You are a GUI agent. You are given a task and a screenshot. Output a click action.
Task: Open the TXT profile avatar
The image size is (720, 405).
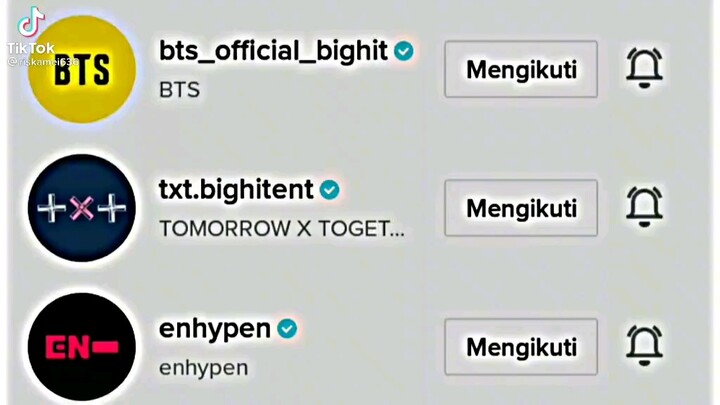[x=82, y=208]
